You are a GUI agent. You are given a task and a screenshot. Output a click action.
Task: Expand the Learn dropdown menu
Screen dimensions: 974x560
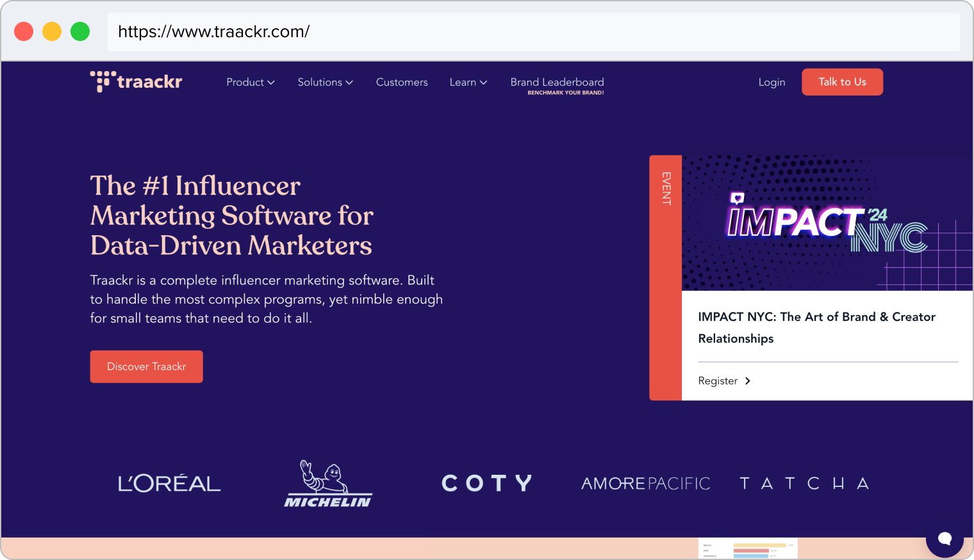click(x=468, y=82)
